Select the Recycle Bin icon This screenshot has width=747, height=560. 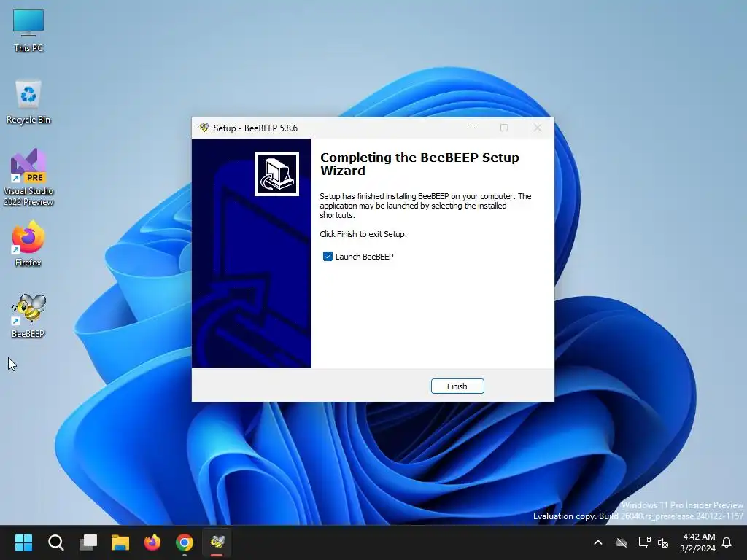click(28, 102)
